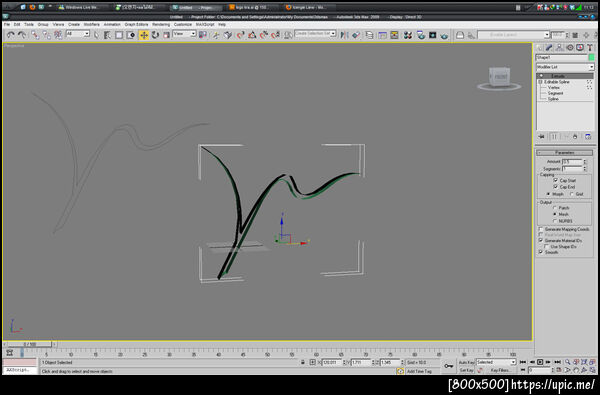Toggle the 3D Snaps icon
600x395 pixels.
pyautogui.click(x=240, y=35)
